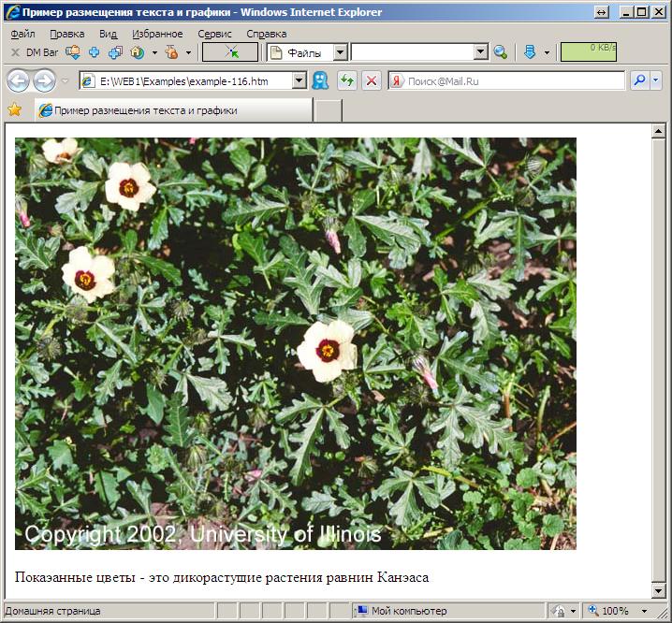Click the flower photograph image

click(x=296, y=343)
